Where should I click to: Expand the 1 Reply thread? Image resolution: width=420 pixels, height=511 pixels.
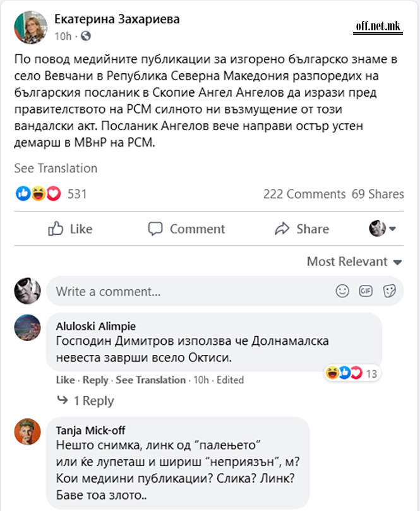pos(85,400)
